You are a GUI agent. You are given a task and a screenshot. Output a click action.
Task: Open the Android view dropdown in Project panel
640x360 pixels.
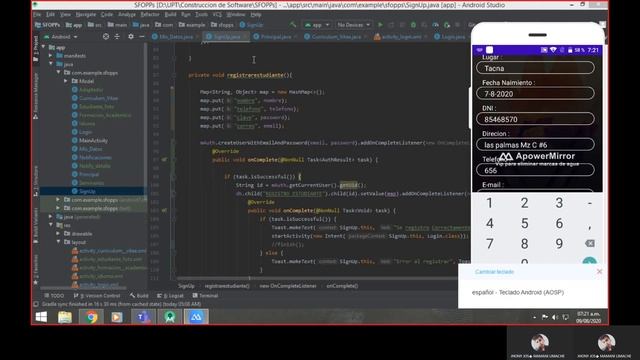click(61, 36)
